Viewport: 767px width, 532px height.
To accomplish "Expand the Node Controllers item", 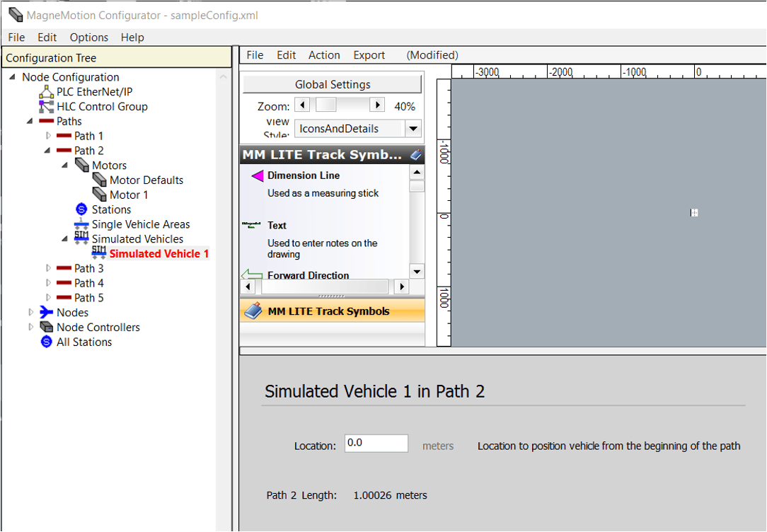I will pyautogui.click(x=30, y=327).
